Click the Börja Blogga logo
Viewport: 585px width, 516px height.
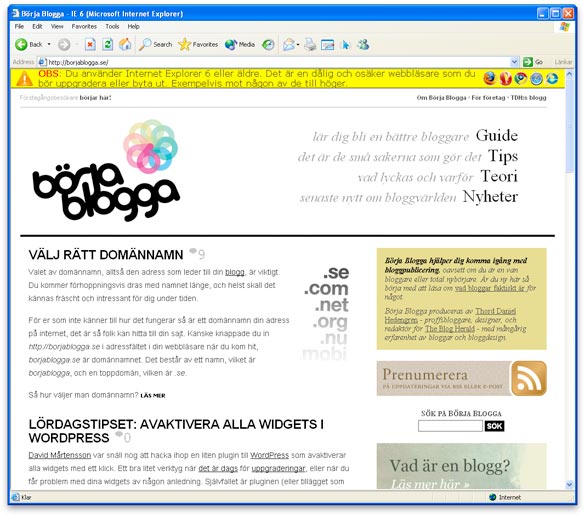[106, 171]
